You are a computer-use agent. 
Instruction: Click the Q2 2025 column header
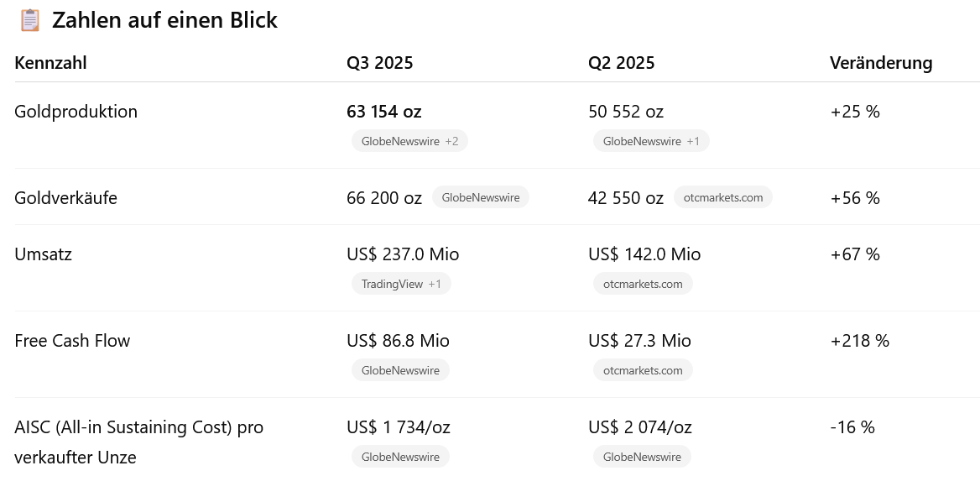[x=621, y=63]
